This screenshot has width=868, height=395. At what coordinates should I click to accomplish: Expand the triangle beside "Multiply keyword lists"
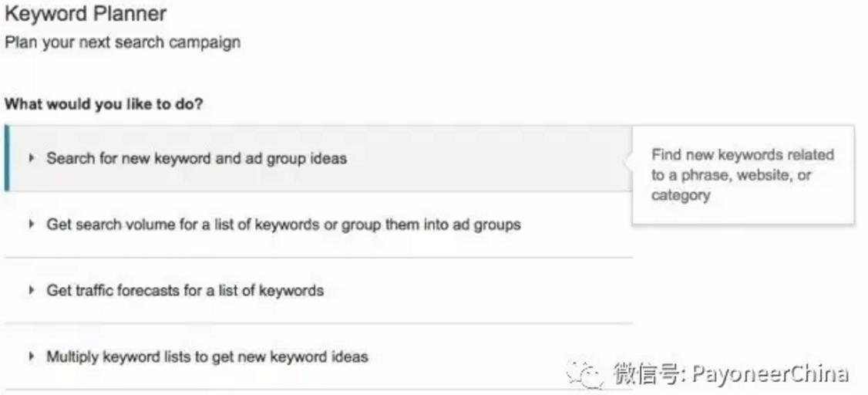[32, 356]
